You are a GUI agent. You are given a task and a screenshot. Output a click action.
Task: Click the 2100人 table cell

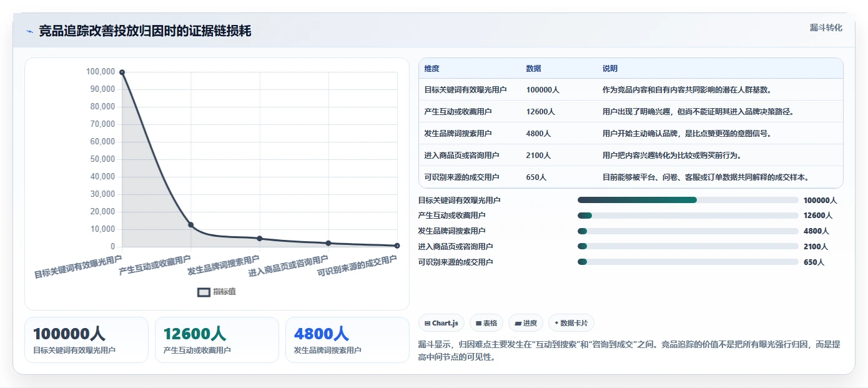pyautogui.click(x=538, y=156)
